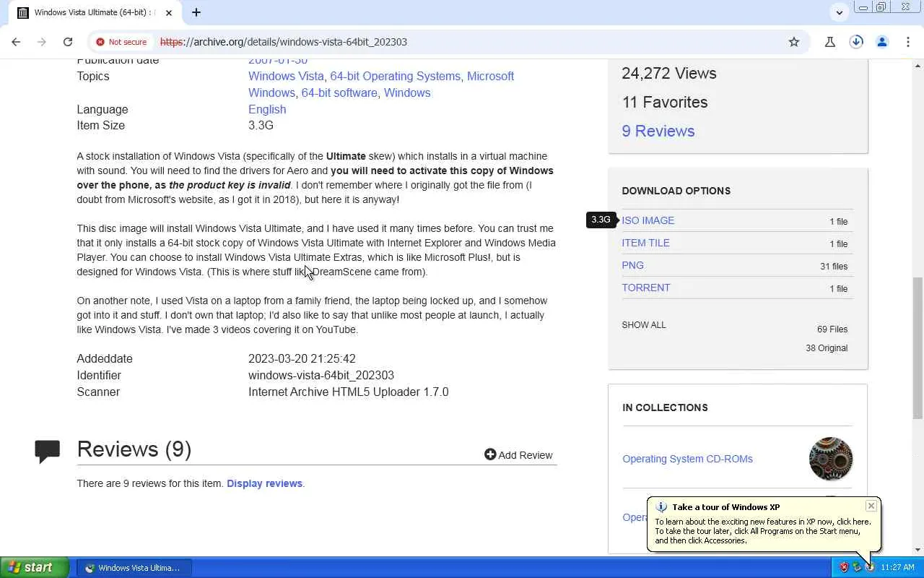This screenshot has width=924, height=578.
Task: Bookmark this page with the star icon
Action: tap(794, 42)
